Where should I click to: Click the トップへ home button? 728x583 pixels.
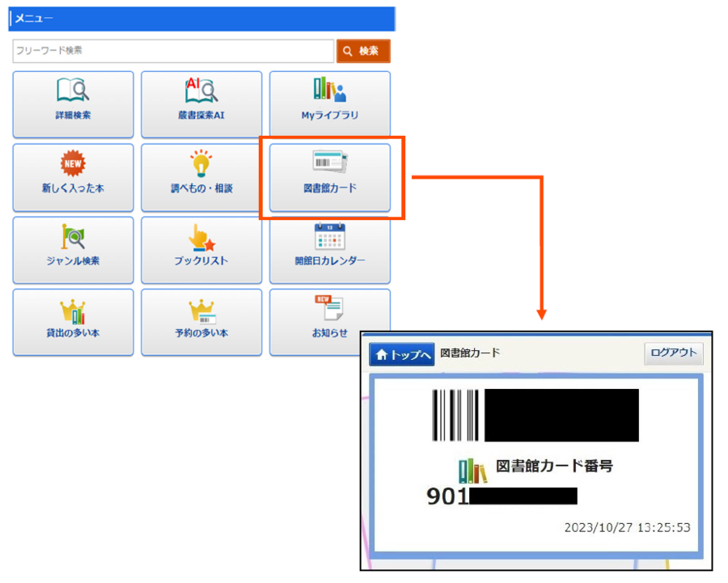point(402,354)
